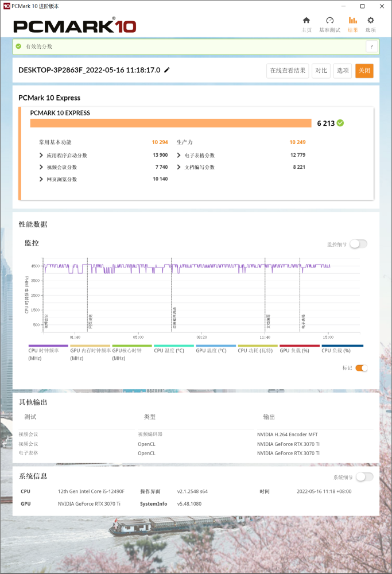Click the 输出 column header
Image resolution: width=392 pixels, height=574 pixels.
[269, 417]
